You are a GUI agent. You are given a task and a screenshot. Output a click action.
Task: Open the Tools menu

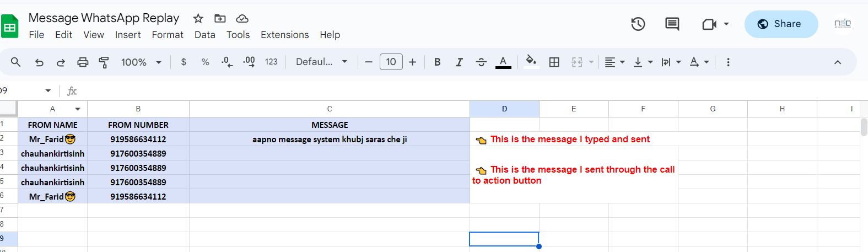click(238, 35)
